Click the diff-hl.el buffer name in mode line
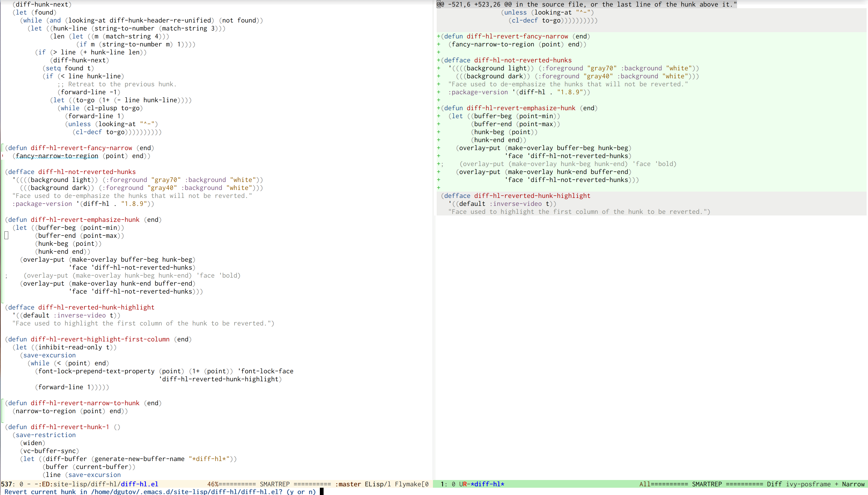This screenshot has width=868, height=495. 139,484
